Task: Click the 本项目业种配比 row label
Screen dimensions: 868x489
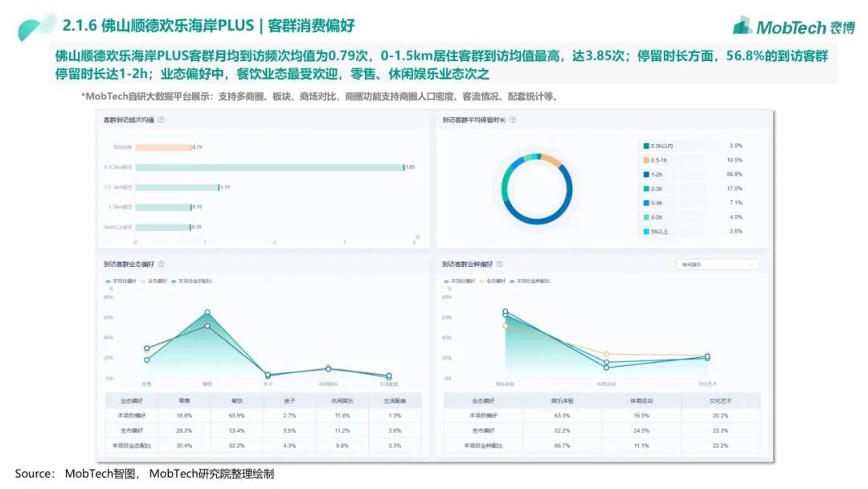Action: pyautogui.click(x=483, y=446)
